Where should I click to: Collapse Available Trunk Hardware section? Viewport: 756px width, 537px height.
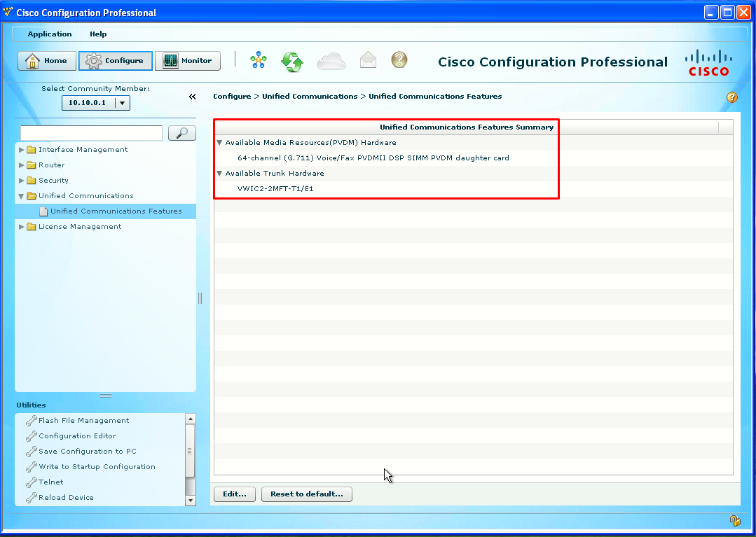pos(219,174)
